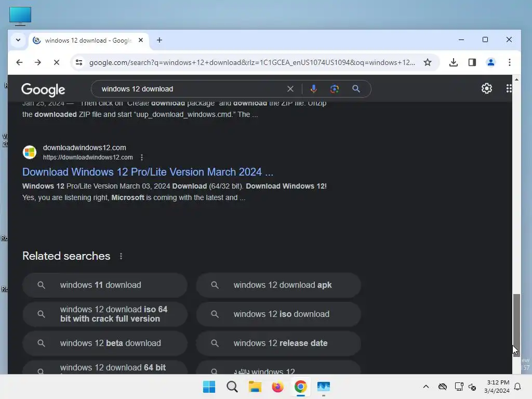The image size is (532, 399).
Task: Close the windows 12 download tab
Action: pos(141,40)
